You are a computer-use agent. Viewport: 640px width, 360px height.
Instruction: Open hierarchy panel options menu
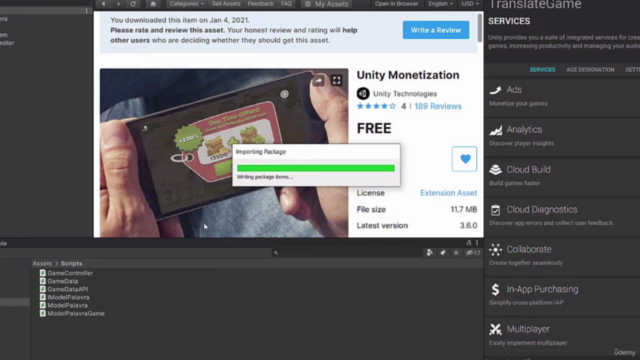87,11
